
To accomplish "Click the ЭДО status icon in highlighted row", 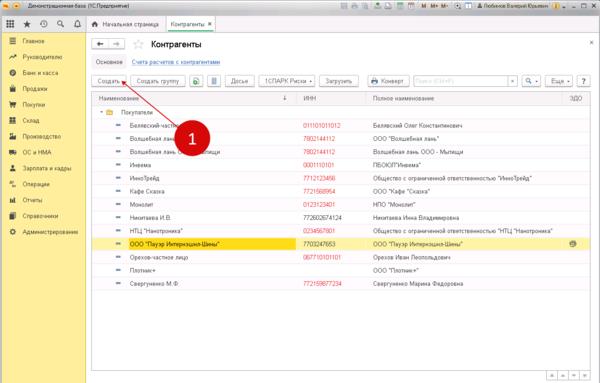I will coord(572,244).
